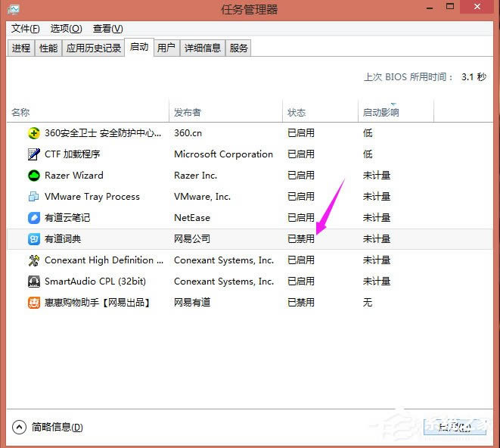Image resolution: width=500 pixels, height=448 pixels.
Task: Switch to the 详细信息 tab
Action: click(x=203, y=48)
